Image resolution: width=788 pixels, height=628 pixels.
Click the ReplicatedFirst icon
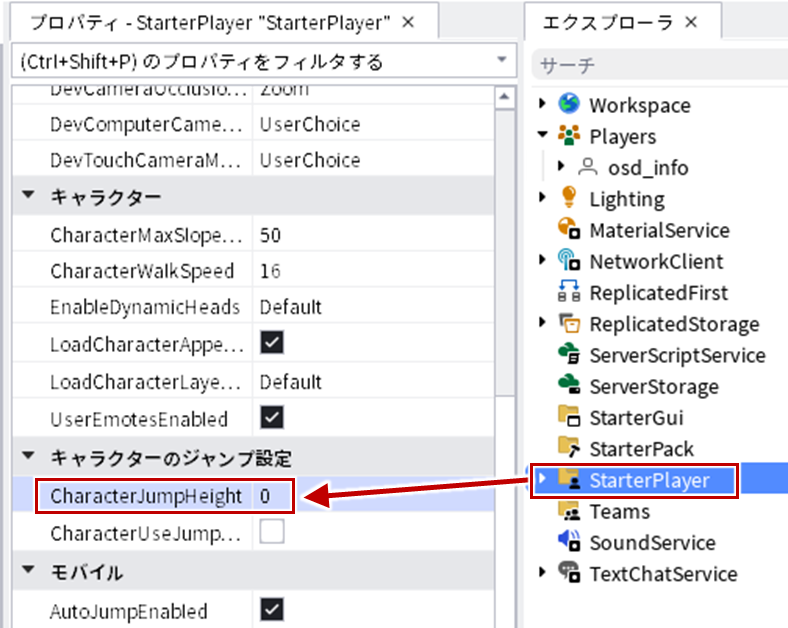(569, 291)
